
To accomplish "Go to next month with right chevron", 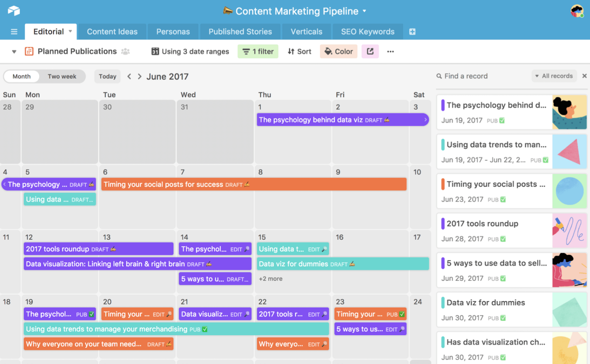I will point(139,76).
